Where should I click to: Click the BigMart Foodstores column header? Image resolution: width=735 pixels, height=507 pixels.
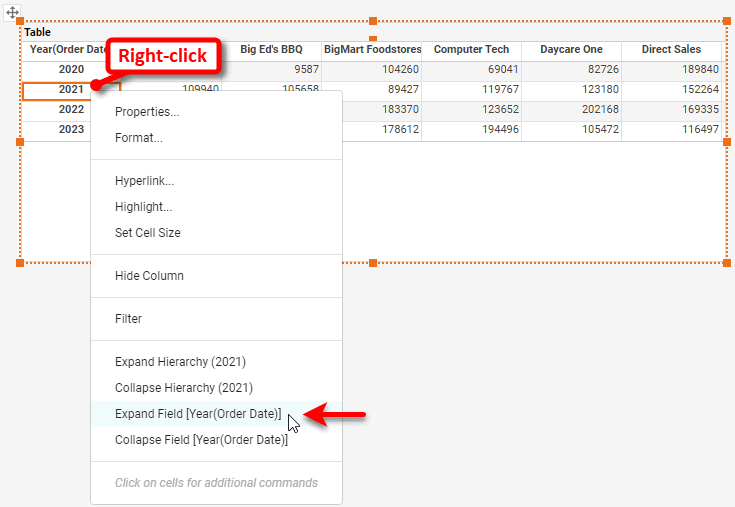tap(372, 50)
